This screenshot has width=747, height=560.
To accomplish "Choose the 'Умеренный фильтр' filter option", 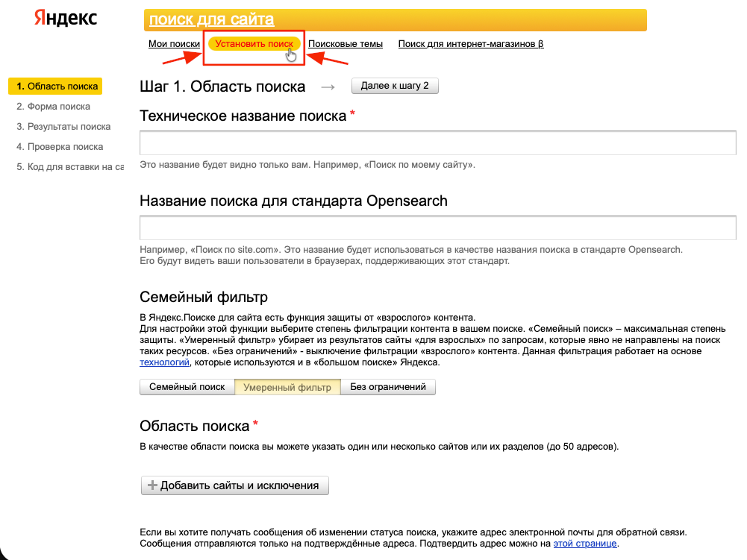I will pos(287,387).
